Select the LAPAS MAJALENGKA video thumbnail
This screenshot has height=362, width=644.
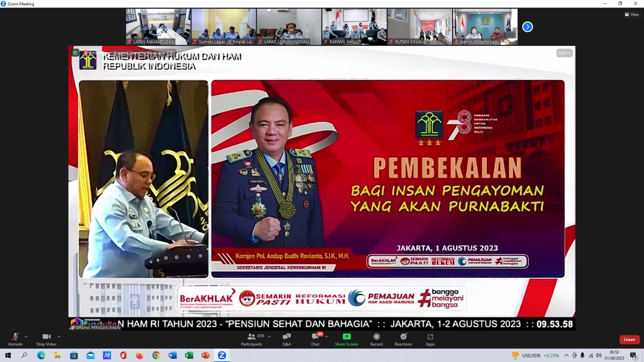pos(158,27)
